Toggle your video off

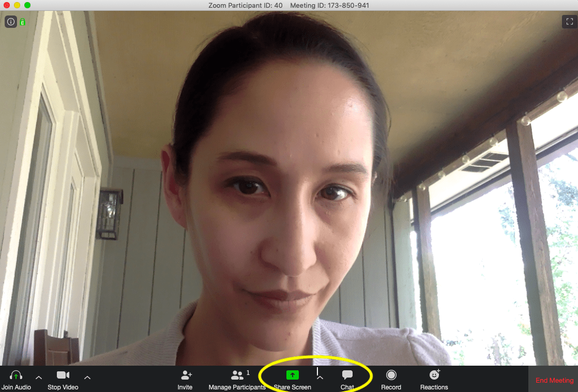coord(63,379)
